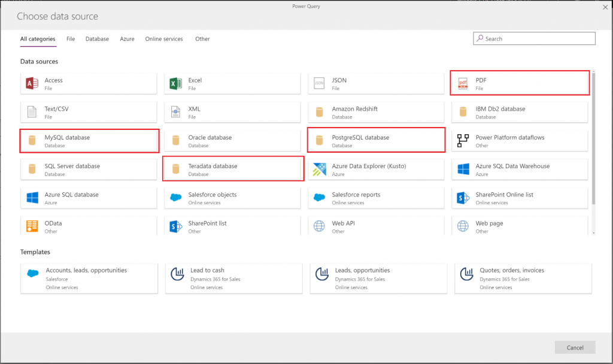The height and width of the screenshot is (364, 613).
Task: Click the Azure Data Explorer (Kusto) icon
Action: (320, 169)
